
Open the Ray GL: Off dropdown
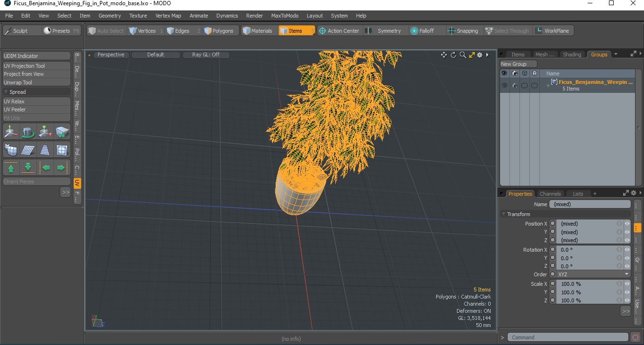(x=206, y=55)
